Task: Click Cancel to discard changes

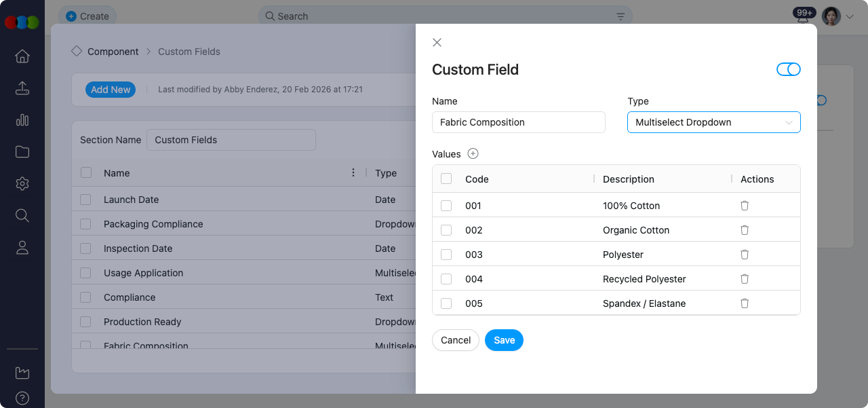Action: pyautogui.click(x=455, y=340)
